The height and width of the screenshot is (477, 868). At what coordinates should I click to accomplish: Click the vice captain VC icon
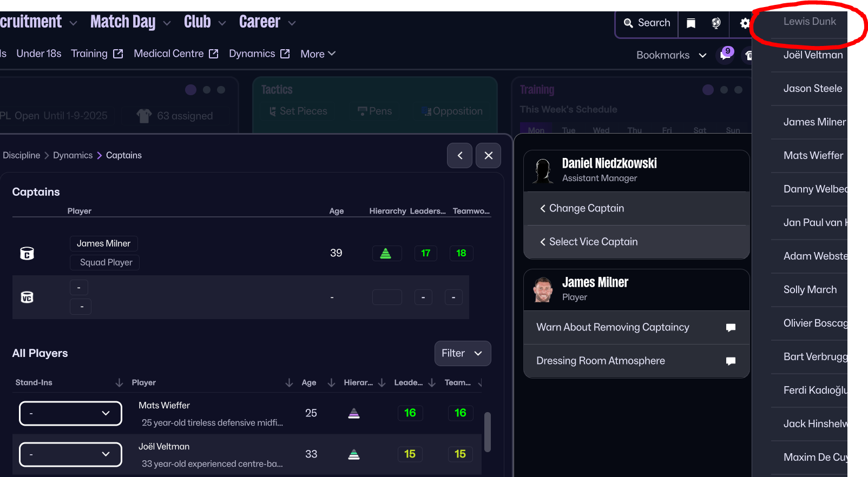[x=27, y=297]
